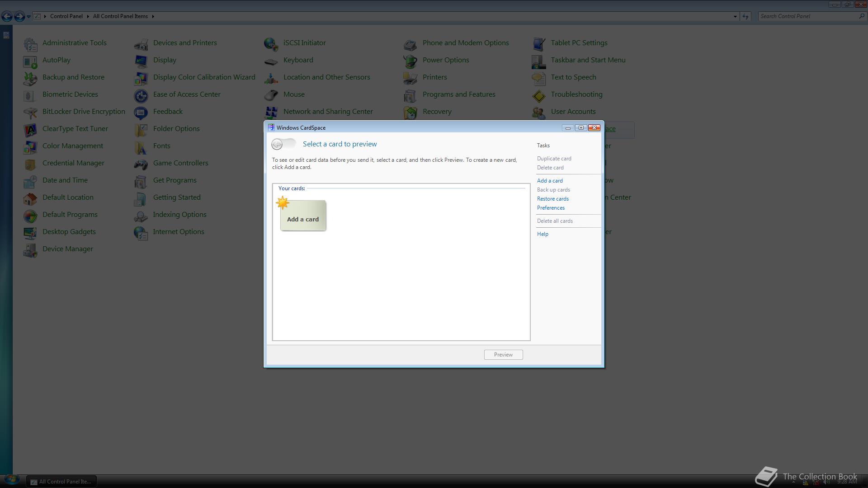Click the Power Options icon
The height and width of the screenshot is (488, 868).
pyautogui.click(x=410, y=61)
